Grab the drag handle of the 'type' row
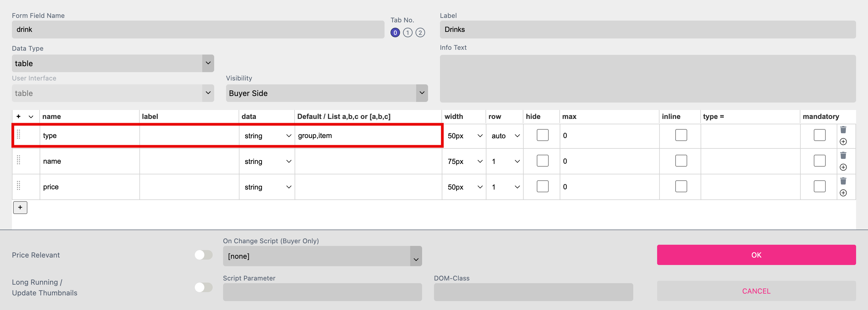Screen dimensions: 868x310 pos(18,134)
